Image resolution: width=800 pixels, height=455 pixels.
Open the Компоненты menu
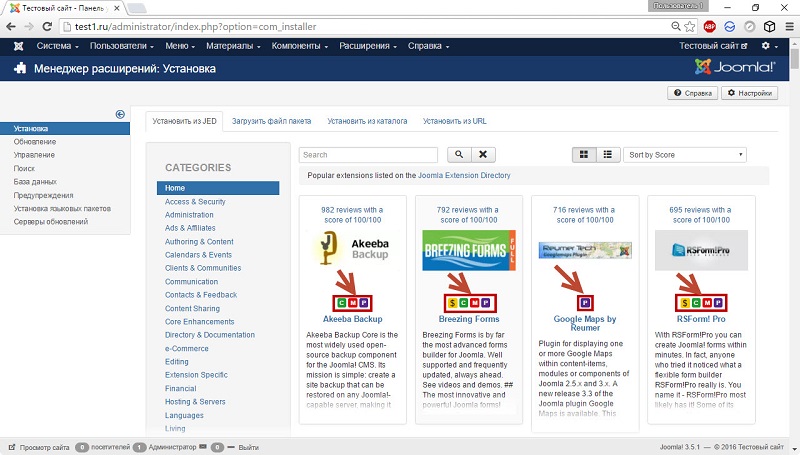(x=299, y=46)
